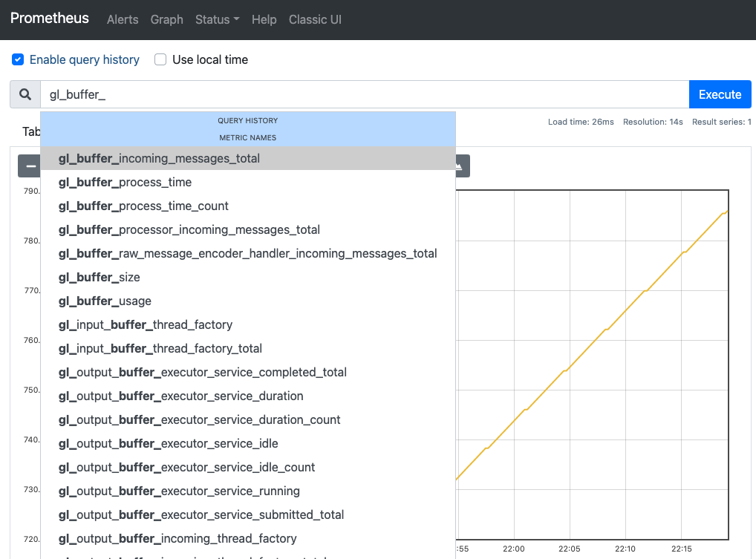Click the minus button to decrease range
Screen dimensions: 756x559
tap(30, 166)
